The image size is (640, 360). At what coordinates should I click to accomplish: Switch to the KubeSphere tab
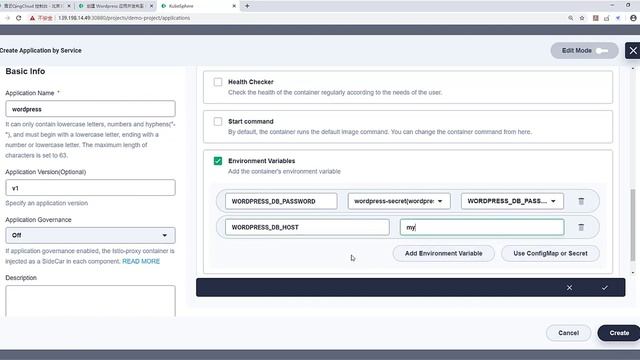(x=198, y=6)
